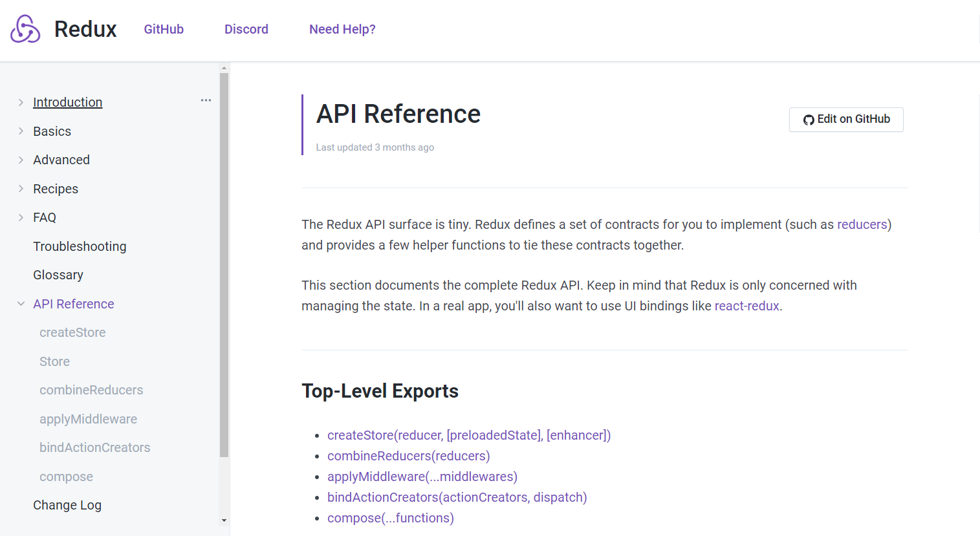This screenshot has height=536, width=980.
Task: Open Store in the sidebar
Action: (54, 361)
